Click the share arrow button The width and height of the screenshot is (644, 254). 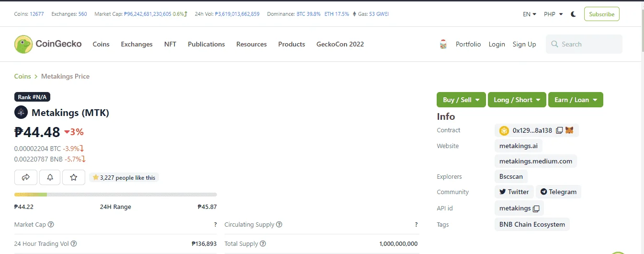tap(26, 177)
